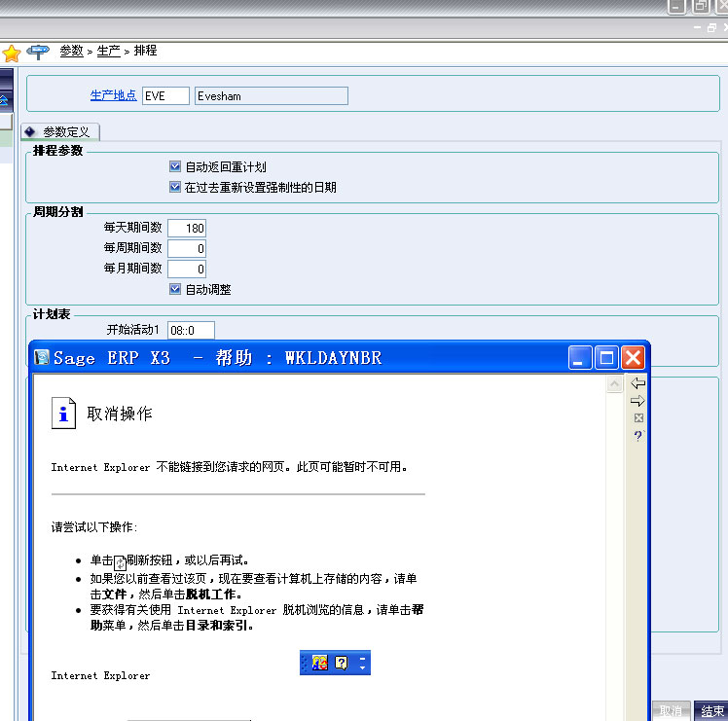Image resolution: width=728 pixels, height=721 pixels.
Task: Click the 请尝试以下操作 text line
Action: tap(94, 527)
